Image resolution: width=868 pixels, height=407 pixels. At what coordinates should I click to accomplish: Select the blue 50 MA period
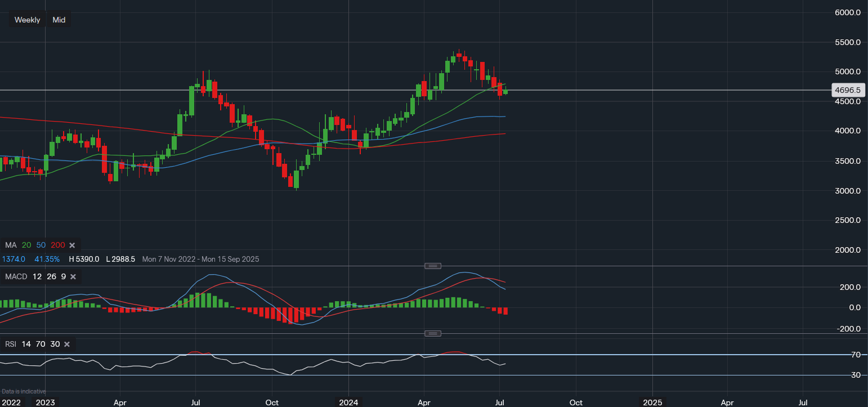41,245
